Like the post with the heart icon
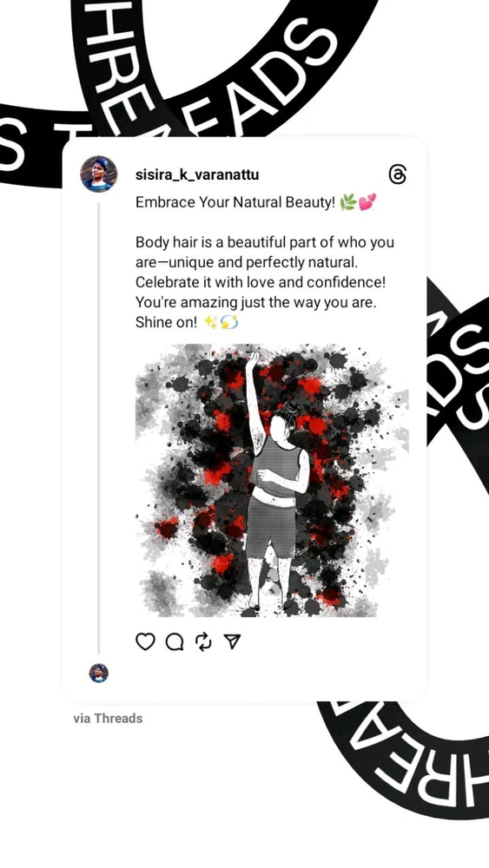The height and width of the screenshot is (868, 489). pos(145,641)
